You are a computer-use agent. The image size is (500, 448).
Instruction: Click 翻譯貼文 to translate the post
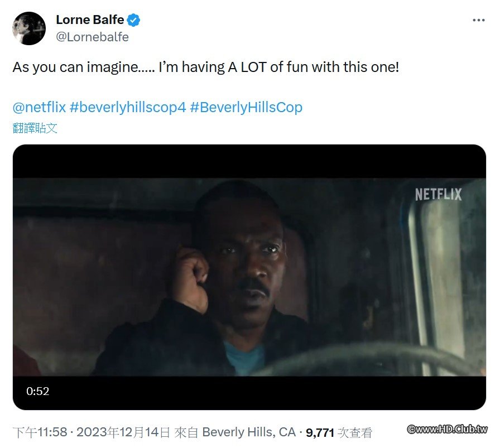click(x=35, y=128)
